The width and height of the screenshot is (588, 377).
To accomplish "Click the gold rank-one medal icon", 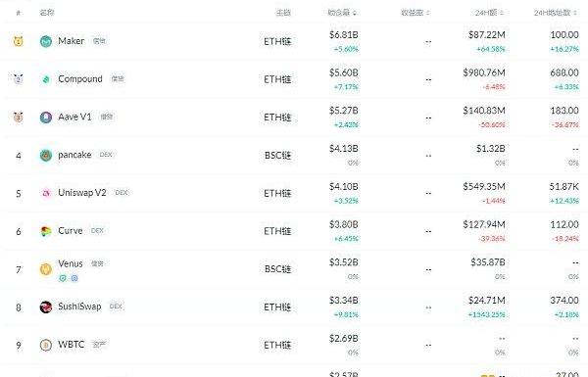I will pyautogui.click(x=18, y=41).
